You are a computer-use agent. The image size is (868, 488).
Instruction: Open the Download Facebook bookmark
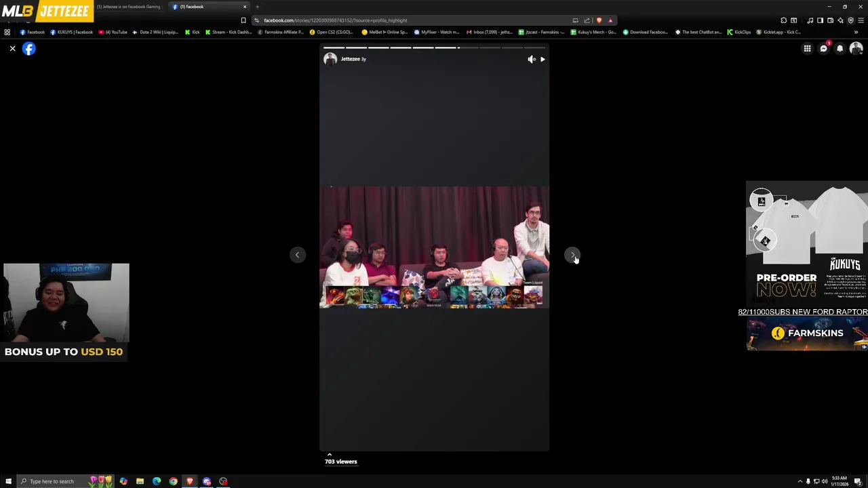pos(646,32)
